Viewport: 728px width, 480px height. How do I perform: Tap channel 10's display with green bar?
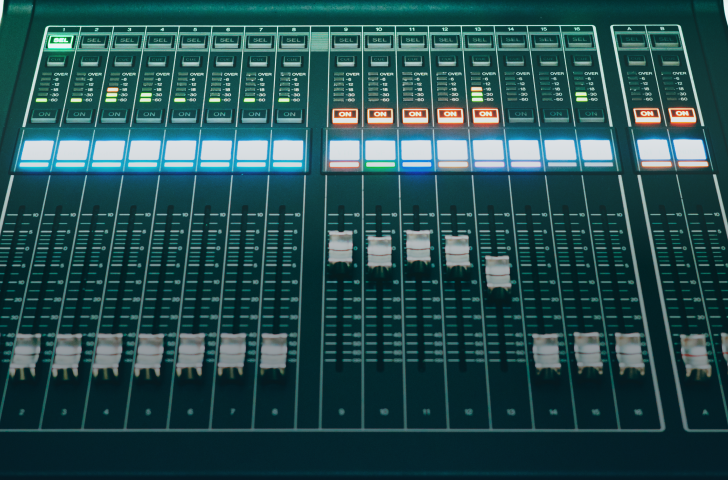click(x=380, y=152)
